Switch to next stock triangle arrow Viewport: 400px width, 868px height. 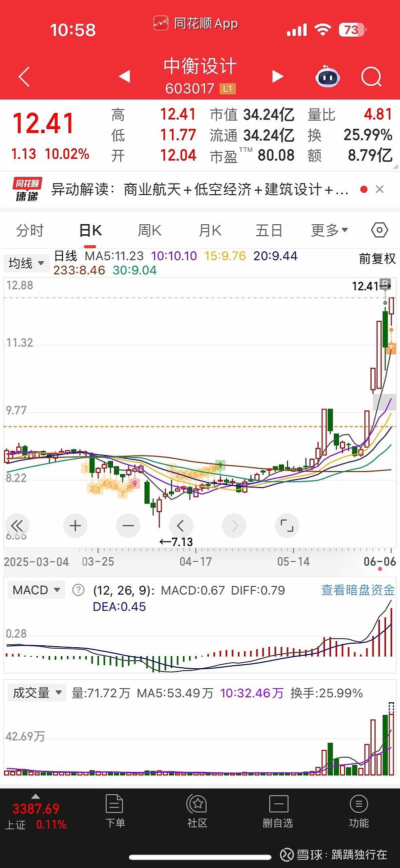pyautogui.click(x=277, y=76)
